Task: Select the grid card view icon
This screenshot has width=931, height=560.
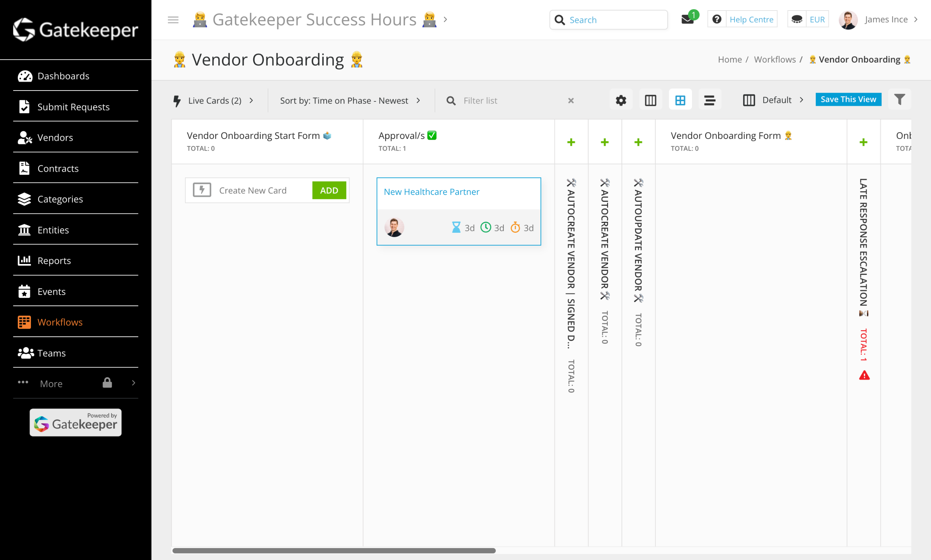Action: pos(680,100)
